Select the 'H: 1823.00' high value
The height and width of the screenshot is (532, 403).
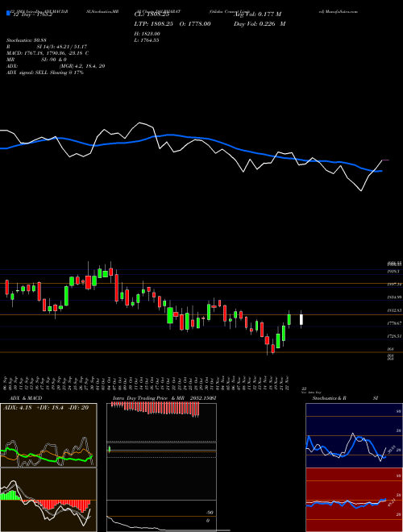[147, 34]
